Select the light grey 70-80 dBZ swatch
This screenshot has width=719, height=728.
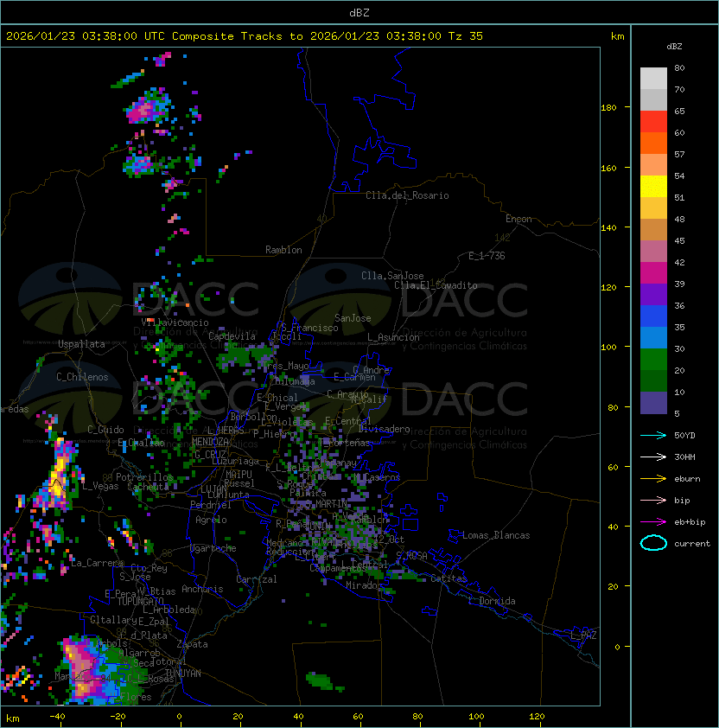[x=653, y=78]
